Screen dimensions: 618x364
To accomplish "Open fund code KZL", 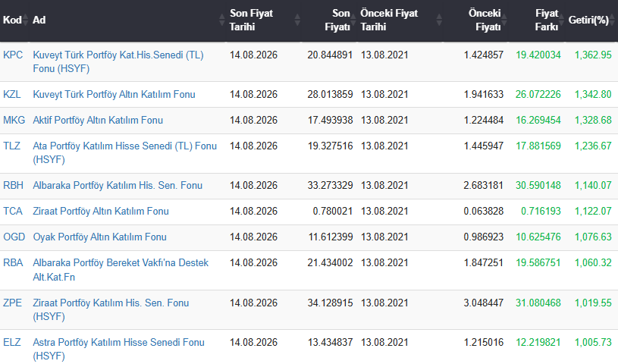I will pyautogui.click(x=12, y=94).
